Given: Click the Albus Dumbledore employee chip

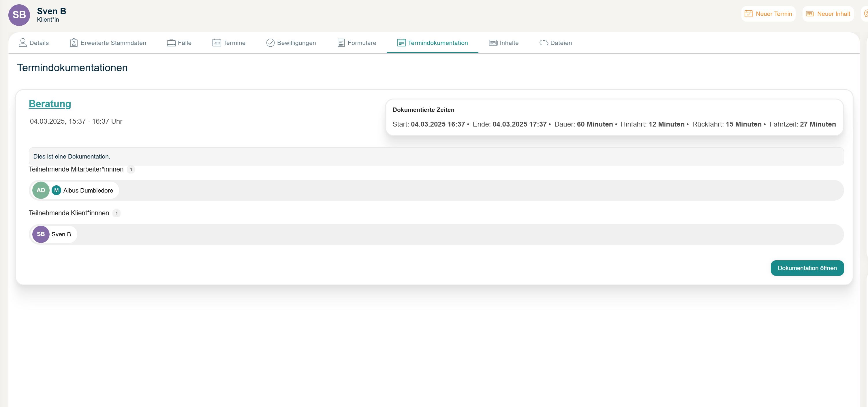Looking at the screenshot, I should (88, 190).
